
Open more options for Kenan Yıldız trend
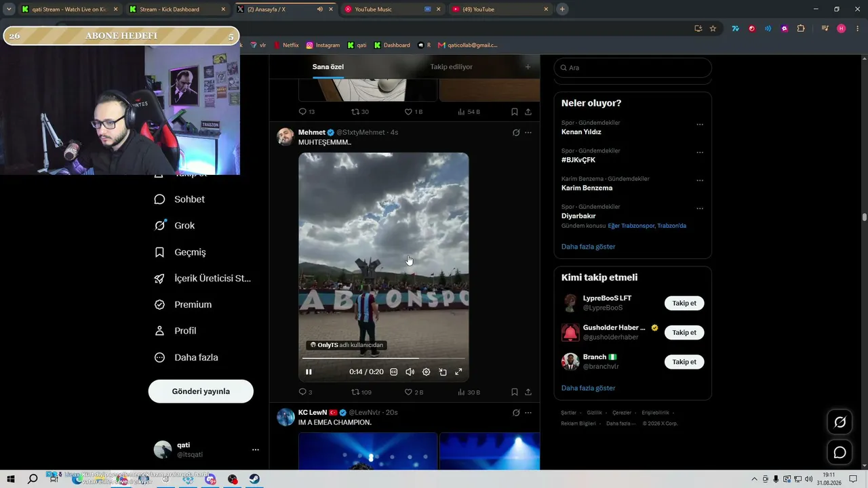point(700,124)
